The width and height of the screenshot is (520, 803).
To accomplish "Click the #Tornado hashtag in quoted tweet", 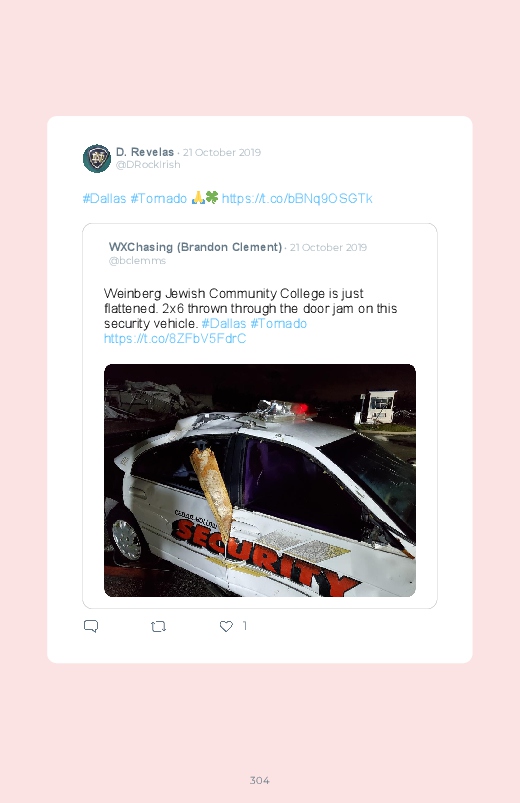I will pyautogui.click(x=278, y=324).
